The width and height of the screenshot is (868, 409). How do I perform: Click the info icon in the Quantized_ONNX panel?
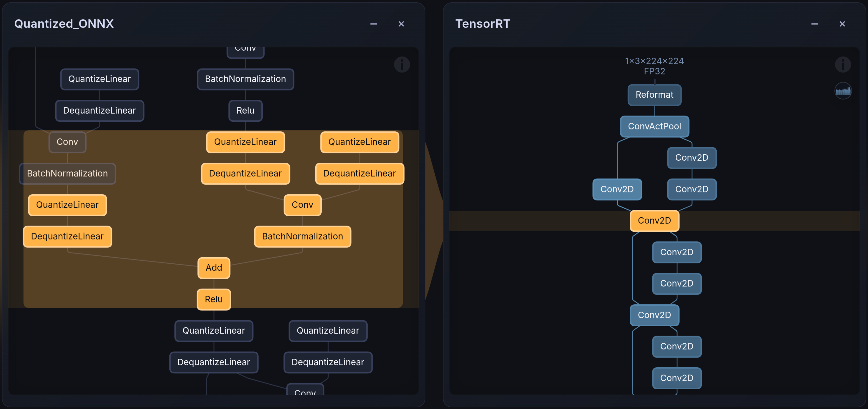tap(402, 65)
